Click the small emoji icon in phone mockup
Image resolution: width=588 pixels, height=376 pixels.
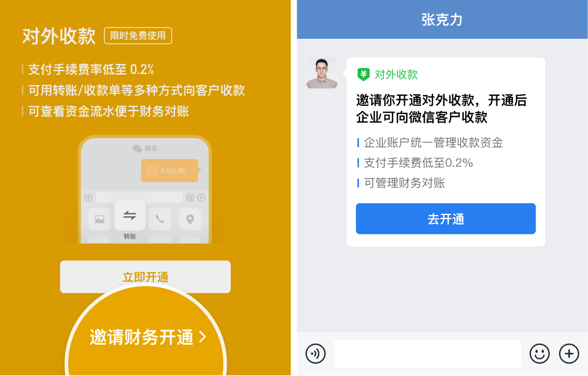click(x=190, y=197)
